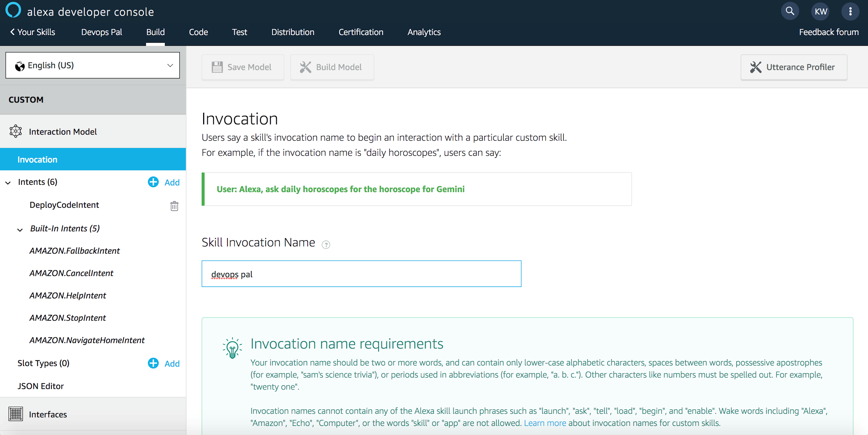Click the Interaction Model gear icon
The height and width of the screenshot is (435, 868).
pyautogui.click(x=15, y=131)
